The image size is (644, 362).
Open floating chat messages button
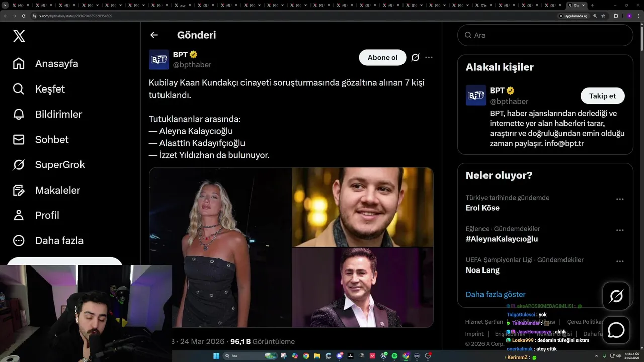[x=616, y=330]
